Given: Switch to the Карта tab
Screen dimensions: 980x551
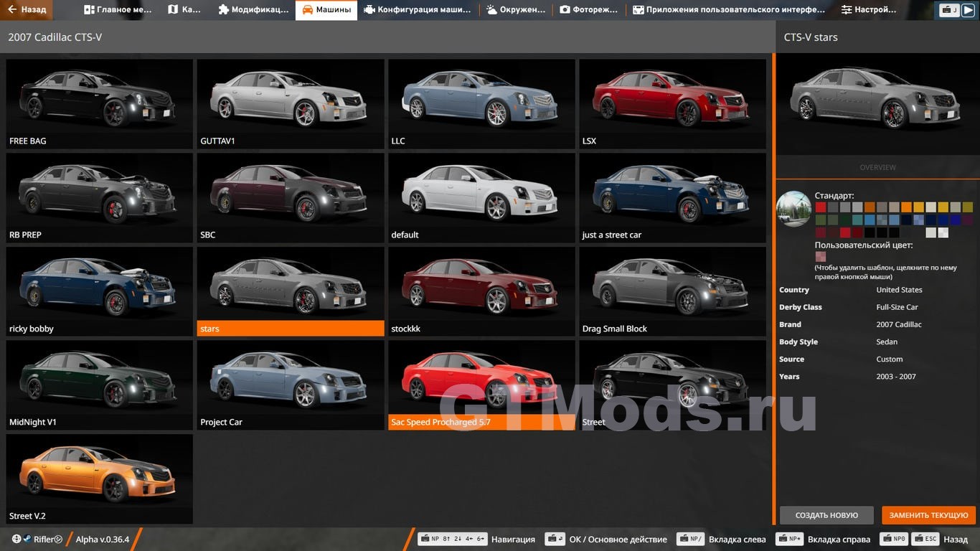Looking at the screenshot, I should [185, 10].
